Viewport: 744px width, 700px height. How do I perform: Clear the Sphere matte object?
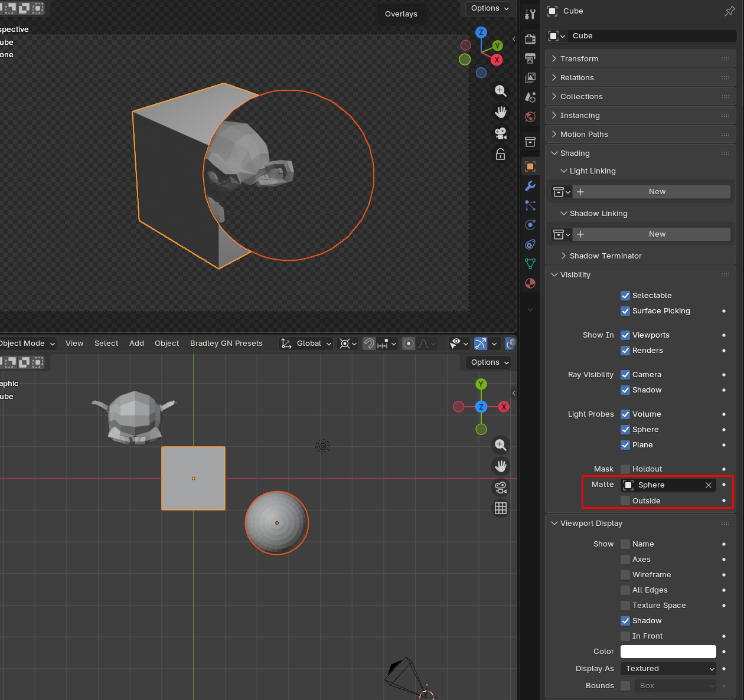708,485
